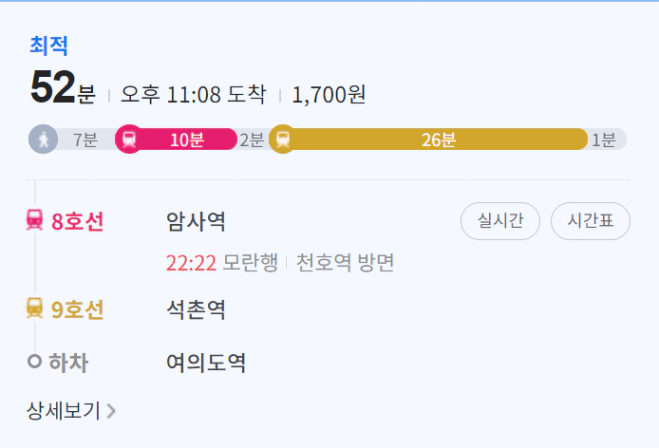Click the pink subway icon in timeline bar

(x=129, y=139)
